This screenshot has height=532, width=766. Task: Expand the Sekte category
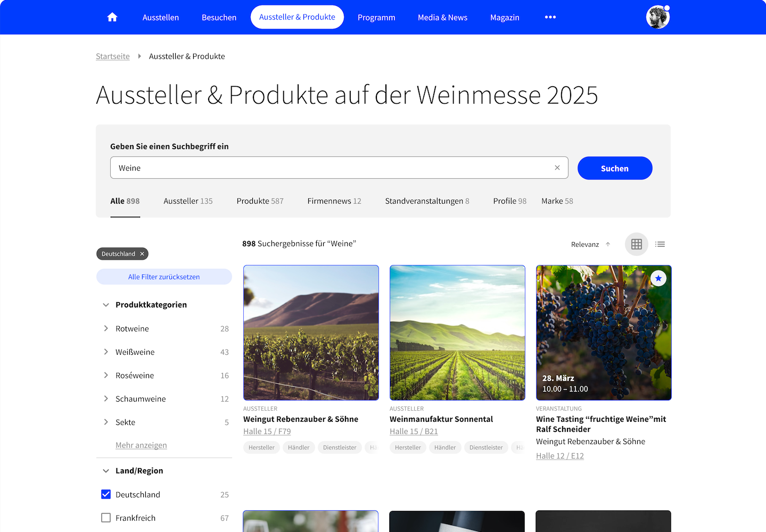106,422
